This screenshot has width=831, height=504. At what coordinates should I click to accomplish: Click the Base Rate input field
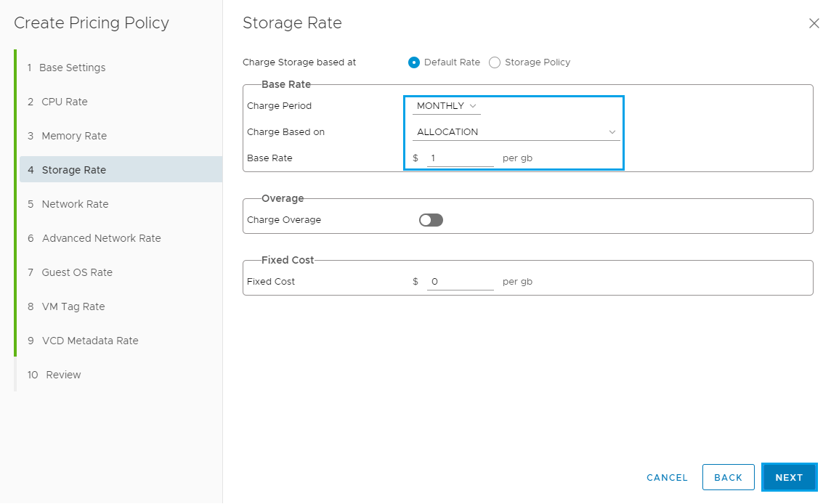(x=460, y=158)
